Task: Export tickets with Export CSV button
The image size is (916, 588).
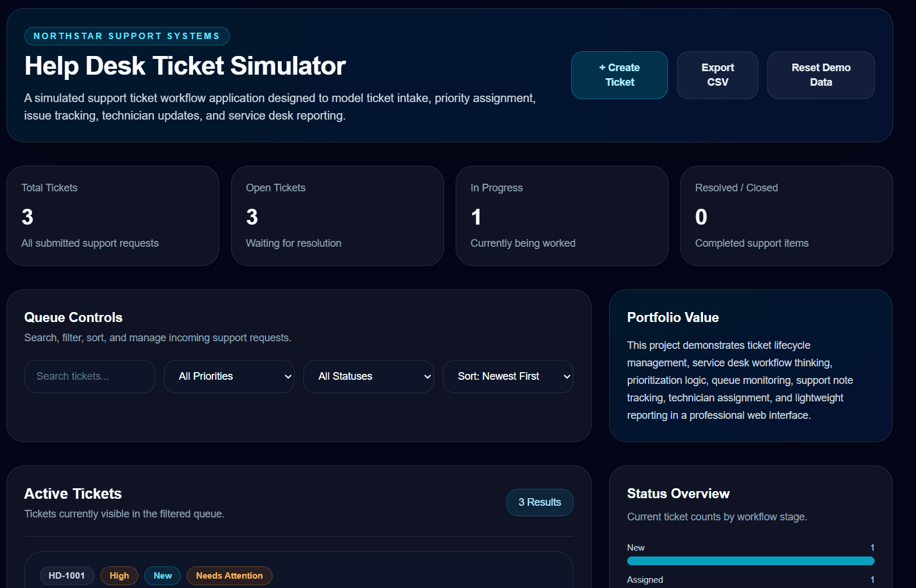Action: click(718, 75)
